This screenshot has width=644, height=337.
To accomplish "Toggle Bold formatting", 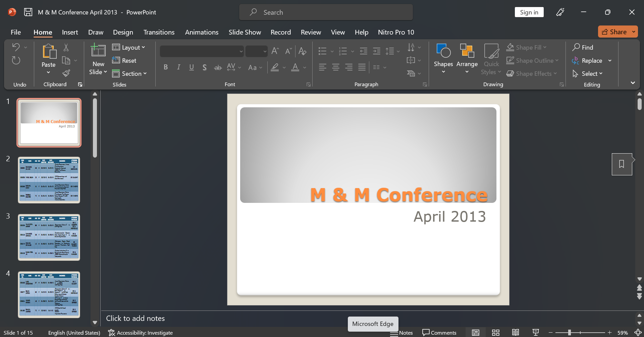I will [165, 67].
